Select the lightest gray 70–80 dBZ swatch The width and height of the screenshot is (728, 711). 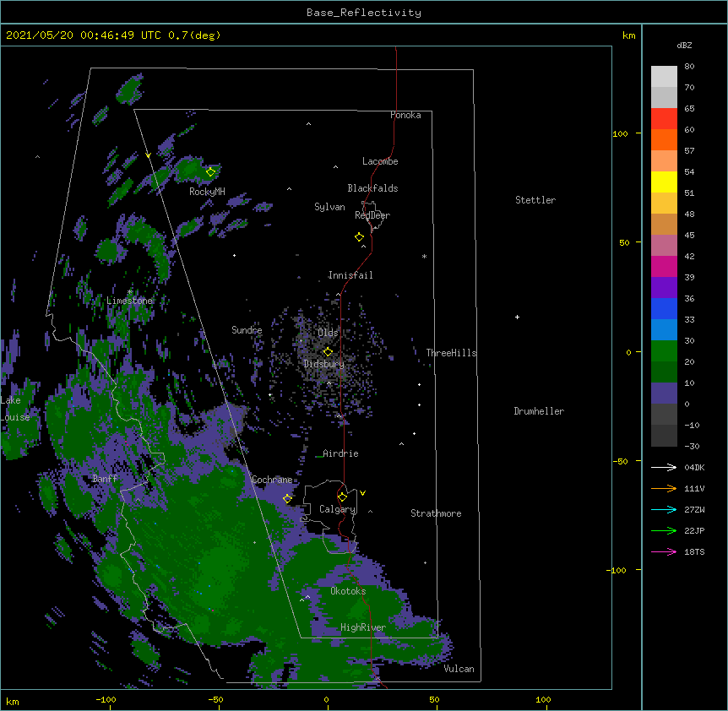[x=664, y=77]
